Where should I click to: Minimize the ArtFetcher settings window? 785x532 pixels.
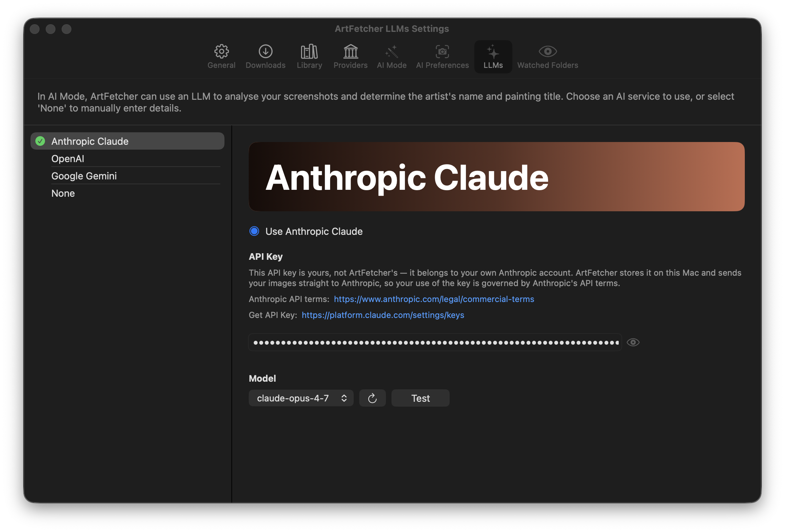point(51,29)
